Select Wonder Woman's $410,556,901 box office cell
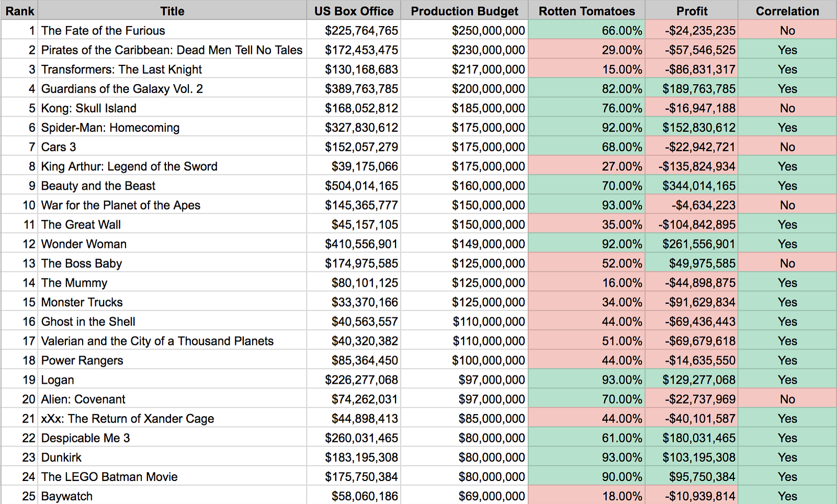Viewport: 837px width, 504px height. click(354, 243)
